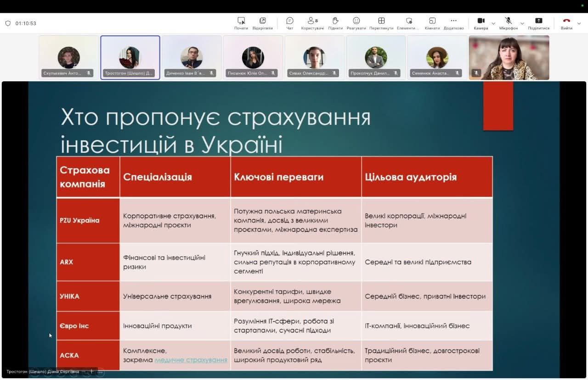Show the Користувачі participants list

(x=312, y=23)
